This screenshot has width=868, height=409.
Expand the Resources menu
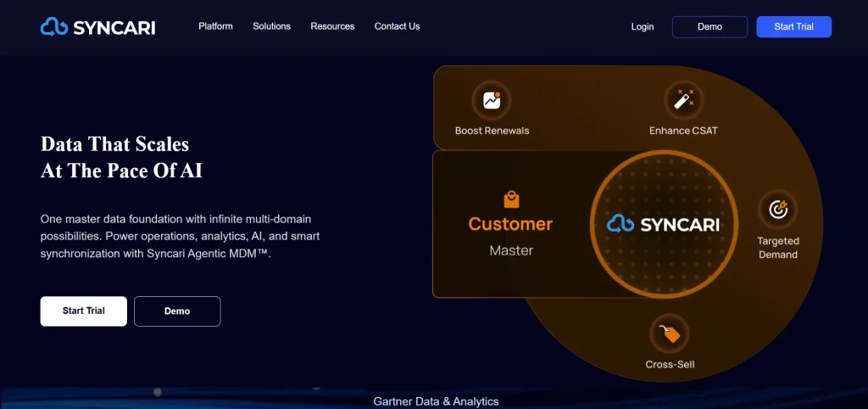tap(332, 26)
